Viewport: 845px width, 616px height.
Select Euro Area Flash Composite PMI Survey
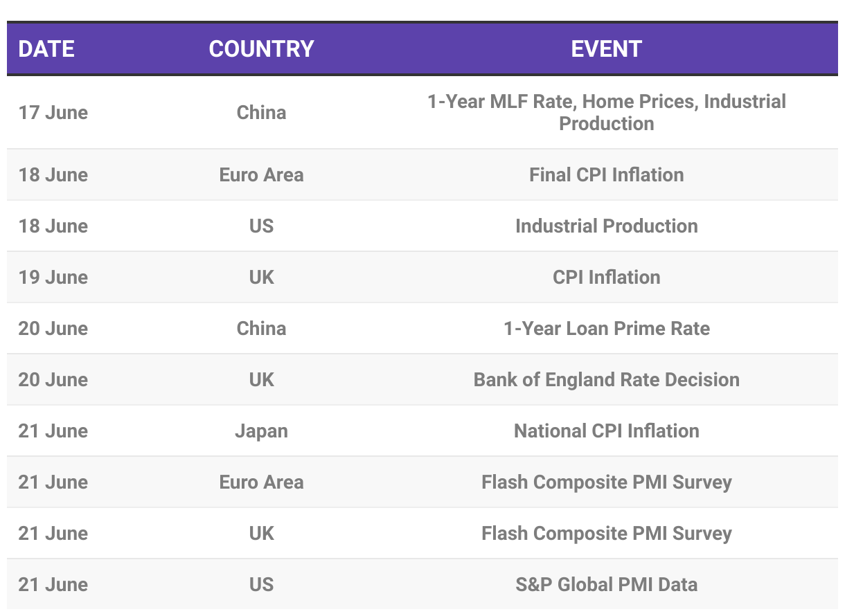pos(606,482)
